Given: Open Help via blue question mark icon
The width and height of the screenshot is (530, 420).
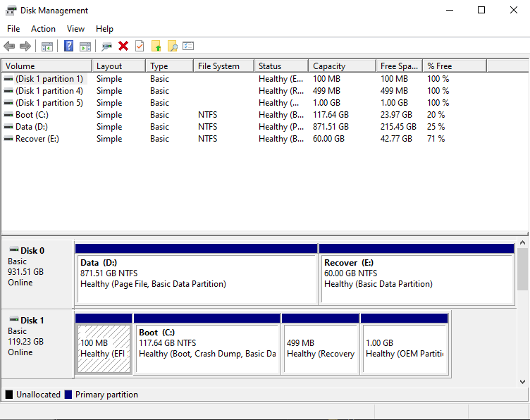Looking at the screenshot, I should 69,46.
